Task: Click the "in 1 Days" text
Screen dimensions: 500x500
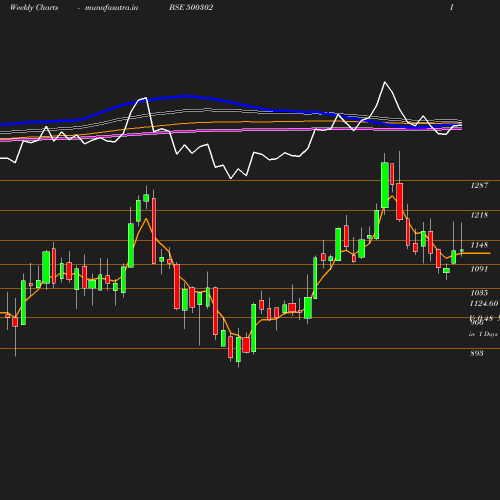Action: pyautogui.click(x=483, y=334)
